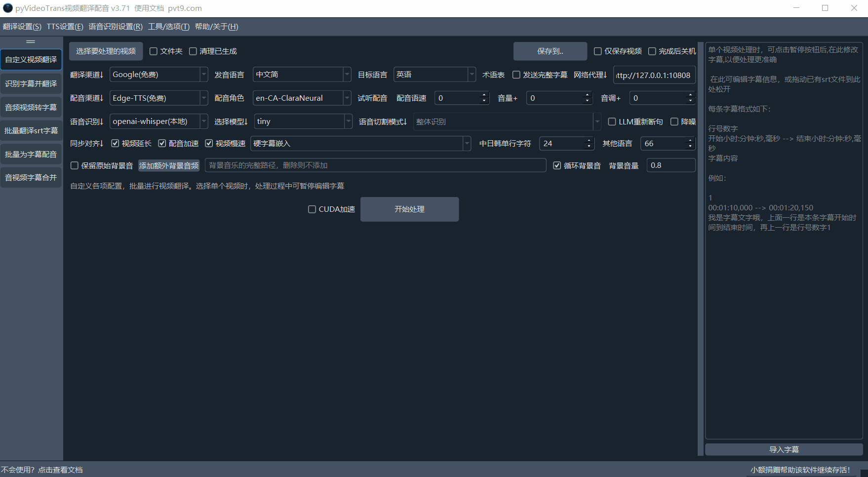The height and width of the screenshot is (477, 868).
Task: Uncheck the 循环背景音 option
Action: click(x=557, y=165)
